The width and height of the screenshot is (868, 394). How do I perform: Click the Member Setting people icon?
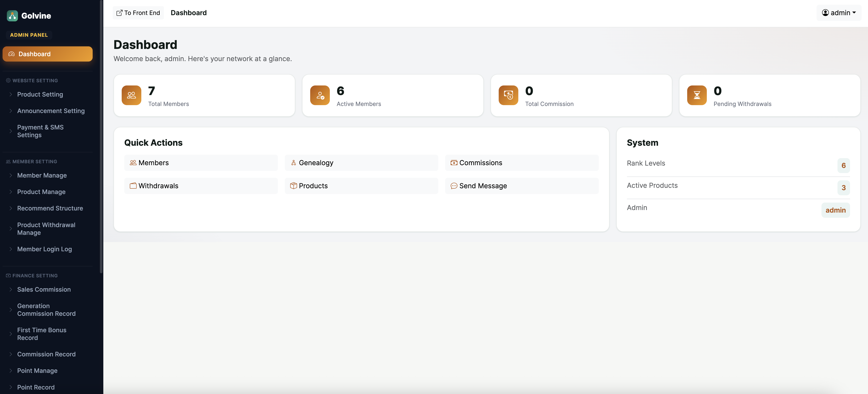pyautogui.click(x=8, y=162)
